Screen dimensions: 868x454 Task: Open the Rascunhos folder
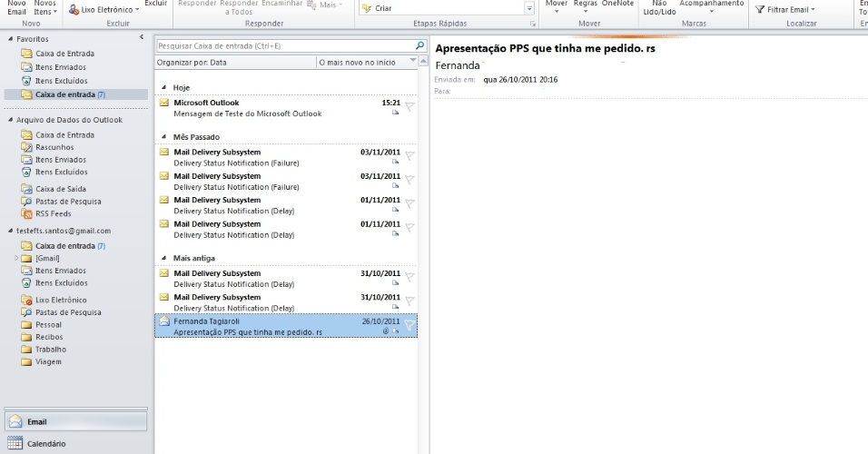[54, 147]
